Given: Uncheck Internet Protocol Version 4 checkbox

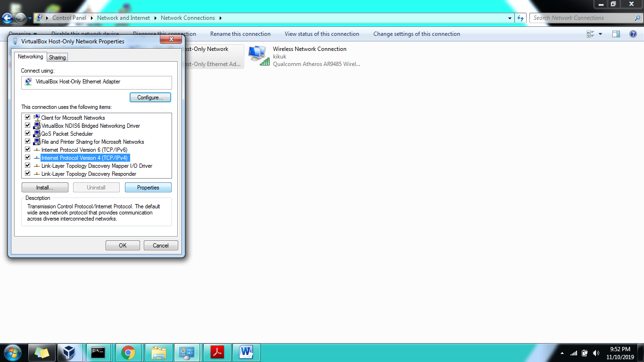Looking at the screenshot, I should coord(28,157).
